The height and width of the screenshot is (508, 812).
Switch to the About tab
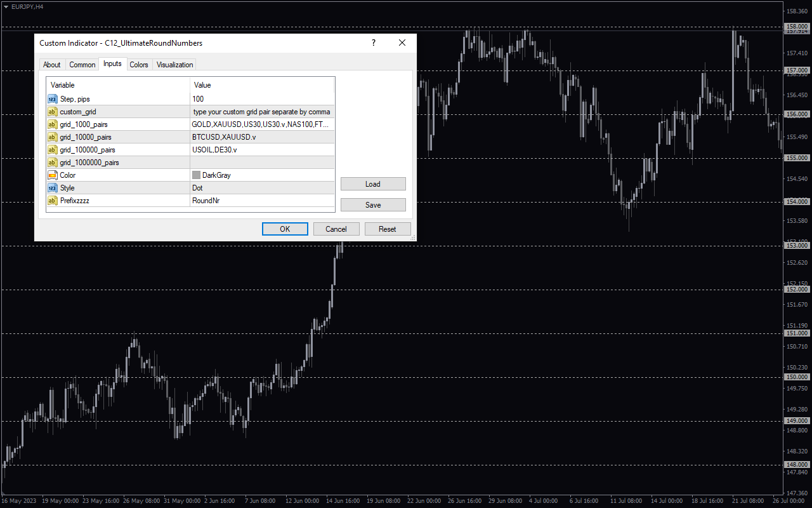pyautogui.click(x=52, y=65)
